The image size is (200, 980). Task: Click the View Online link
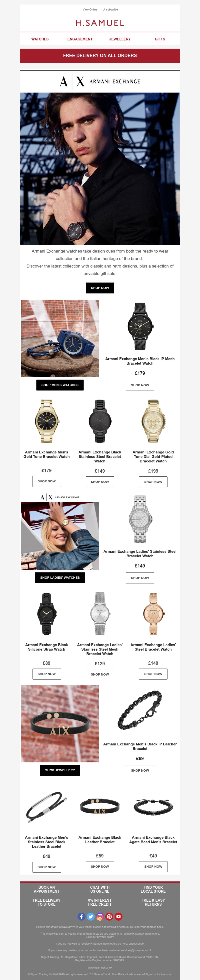(x=90, y=9)
